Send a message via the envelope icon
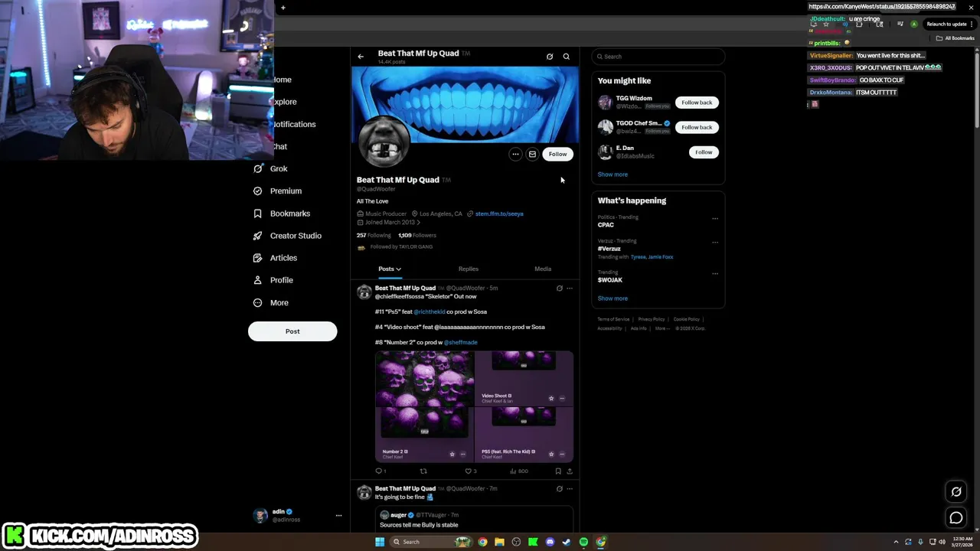Viewport: 980px width, 551px height. 532,154
